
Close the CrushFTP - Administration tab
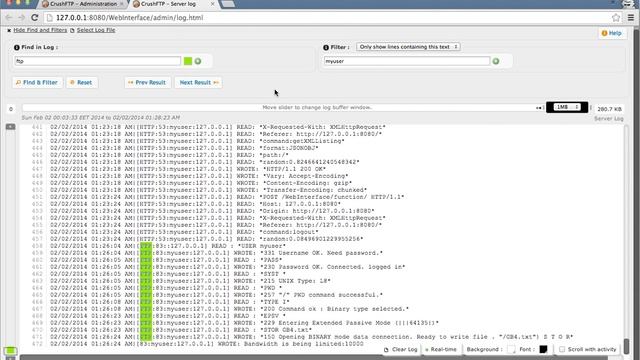(x=121, y=4)
